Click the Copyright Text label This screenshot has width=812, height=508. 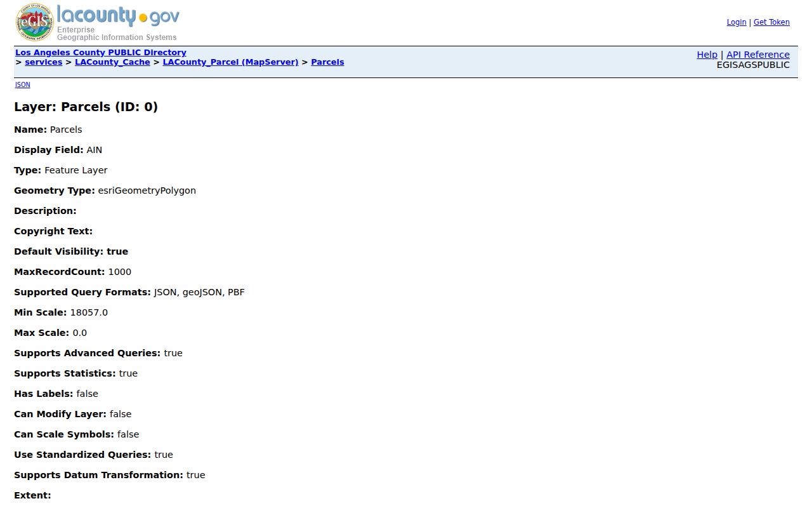tap(53, 231)
